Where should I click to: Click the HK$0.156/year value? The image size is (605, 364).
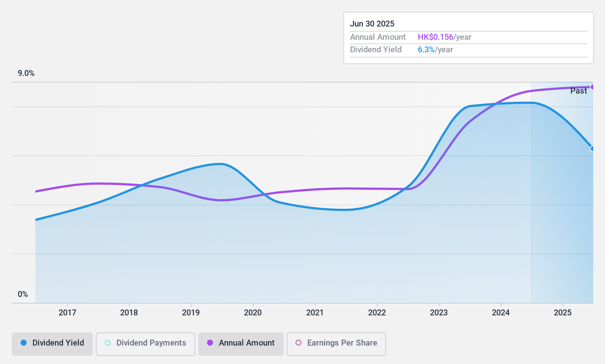coord(445,37)
